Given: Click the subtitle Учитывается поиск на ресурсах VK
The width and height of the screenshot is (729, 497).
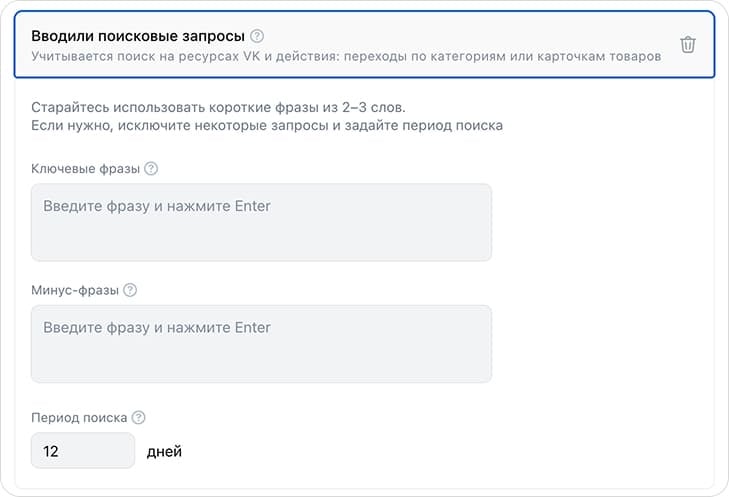Looking at the screenshot, I should (346, 56).
